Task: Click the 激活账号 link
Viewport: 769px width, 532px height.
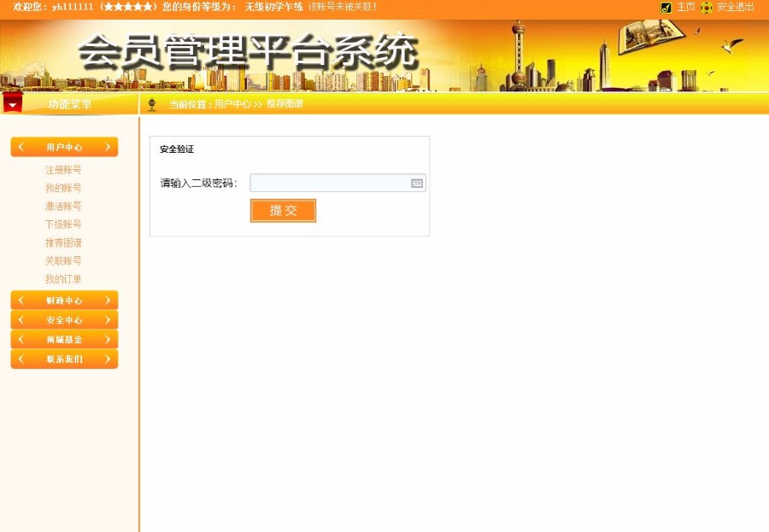Action: (x=64, y=206)
